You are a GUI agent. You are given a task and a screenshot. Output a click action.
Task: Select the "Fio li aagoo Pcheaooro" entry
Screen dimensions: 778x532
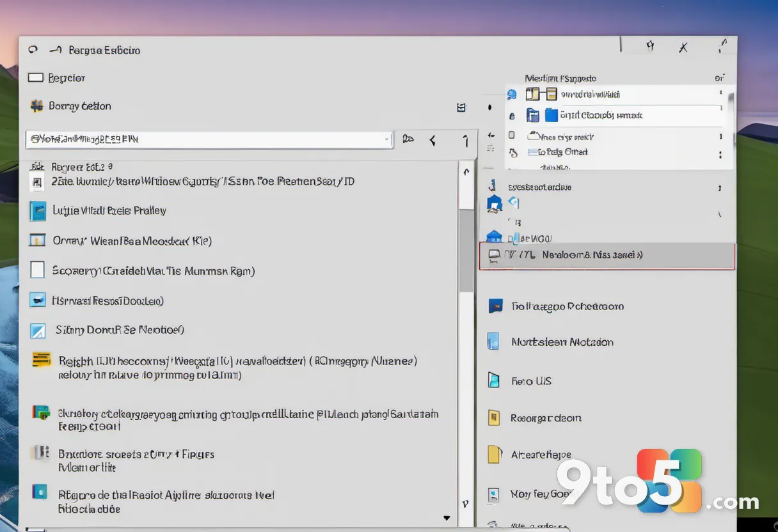pos(568,306)
